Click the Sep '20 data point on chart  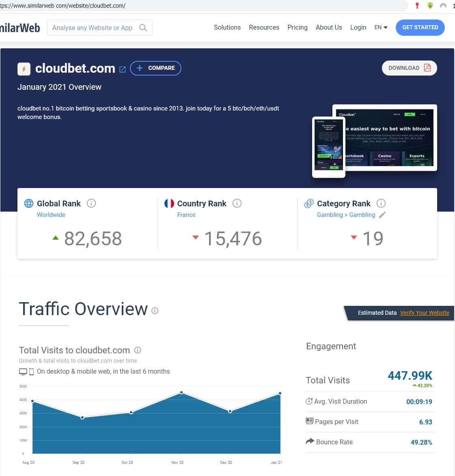(x=82, y=418)
